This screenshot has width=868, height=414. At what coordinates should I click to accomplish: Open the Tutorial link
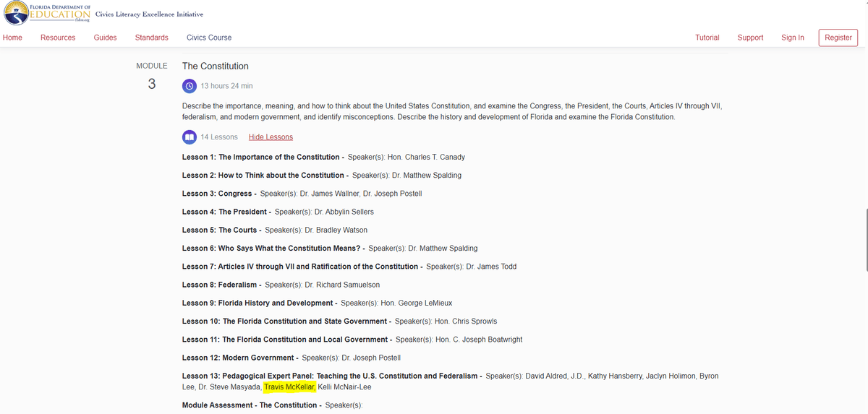pos(707,38)
